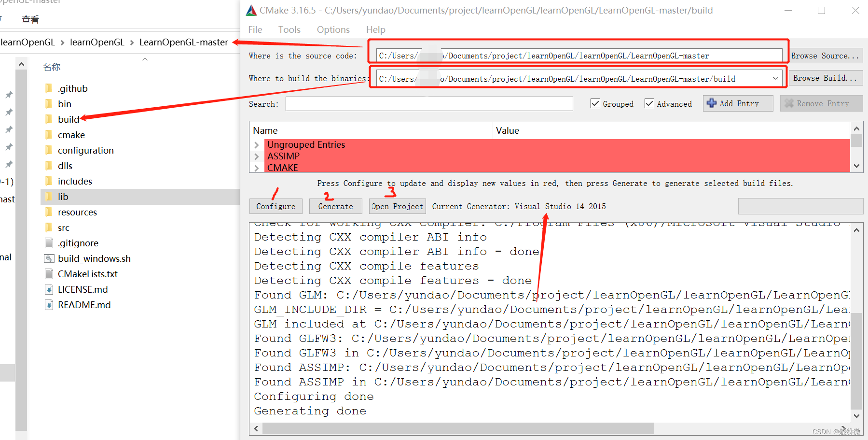Expand the Ungrouped Entries group

pyautogui.click(x=257, y=144)
